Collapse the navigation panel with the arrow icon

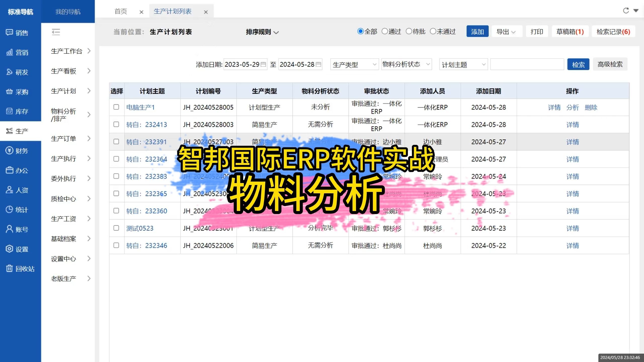(56, 32)
